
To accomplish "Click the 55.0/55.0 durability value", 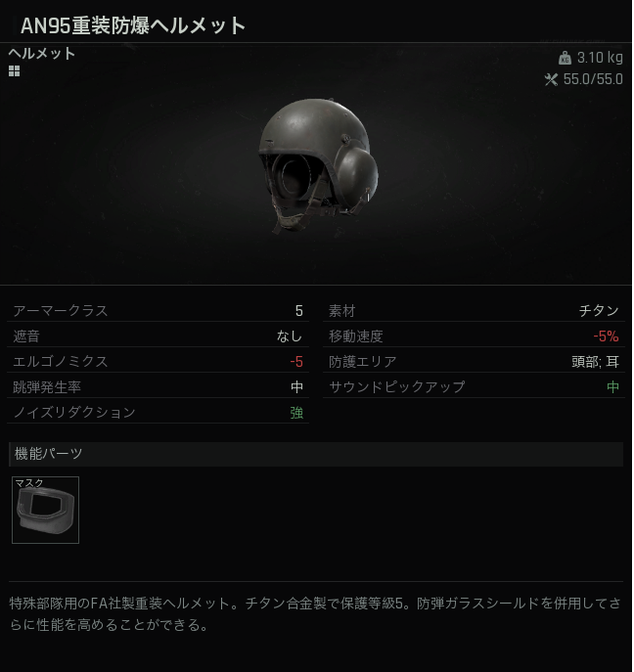I will tap(594, 79).
